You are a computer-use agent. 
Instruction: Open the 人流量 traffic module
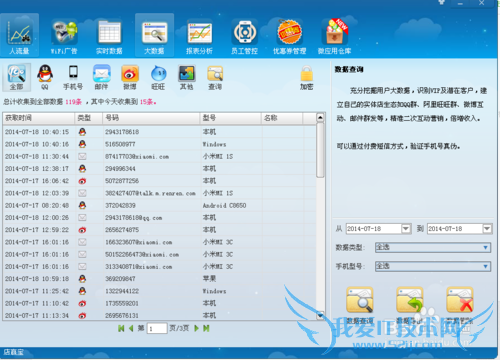pyautogui.click(x=19, y=35)
